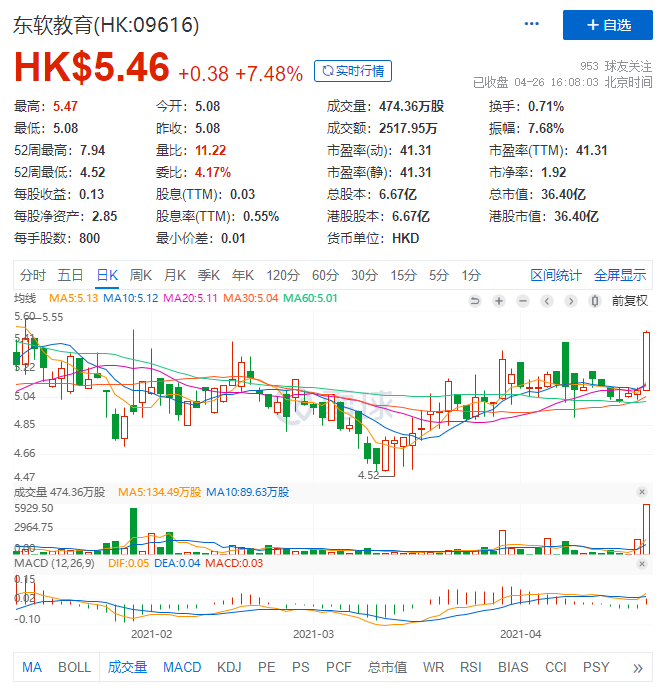Expand more indicators with double chevron
Image resolution: width=663 pixels, height=693 pixels.
pos(637,668)
